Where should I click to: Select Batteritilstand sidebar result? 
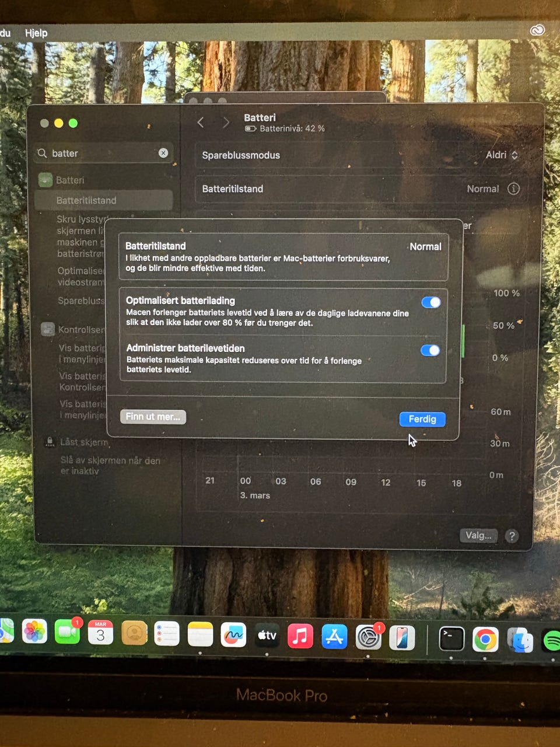pyautogui.click(x=103, y=200)
